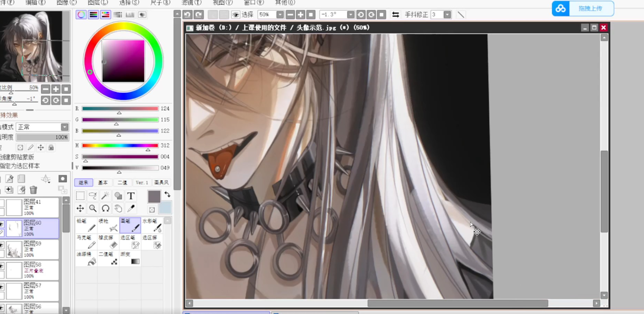This screenshot has height=314, width=644.
Task: Click the undo arrow in toolbar
Action: point(187,14)
